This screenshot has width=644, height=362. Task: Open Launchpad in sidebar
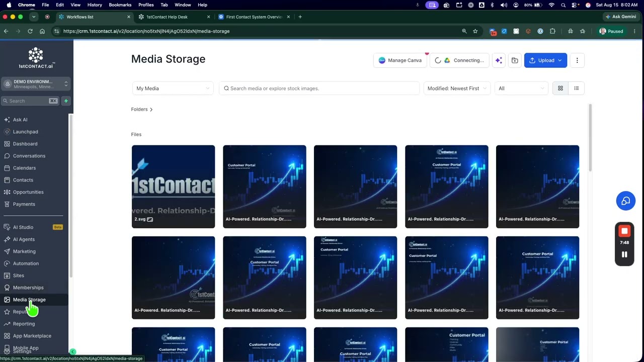pos(25,132)
